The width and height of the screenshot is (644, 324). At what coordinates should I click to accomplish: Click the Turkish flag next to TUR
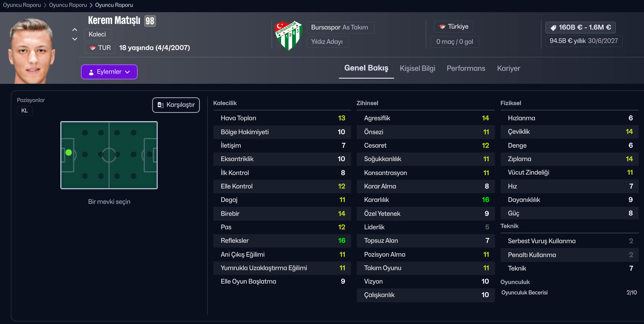[x=93, y=48]
